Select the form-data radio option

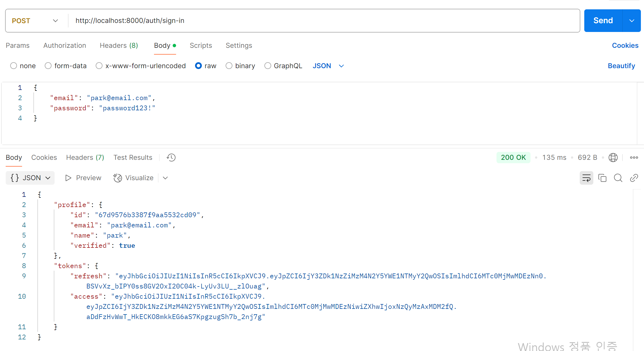coord(48,66)
